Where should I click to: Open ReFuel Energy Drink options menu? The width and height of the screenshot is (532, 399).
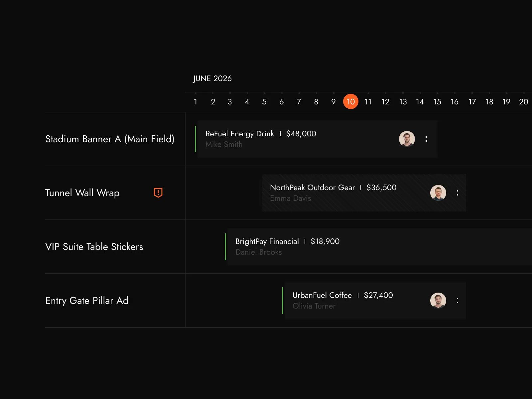coord(426,139)
